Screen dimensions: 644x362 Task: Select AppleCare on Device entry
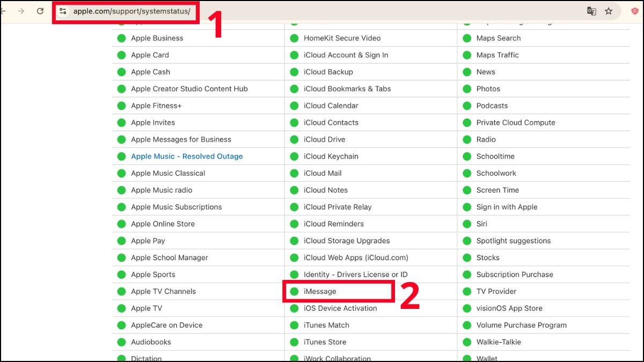(167, 326)
